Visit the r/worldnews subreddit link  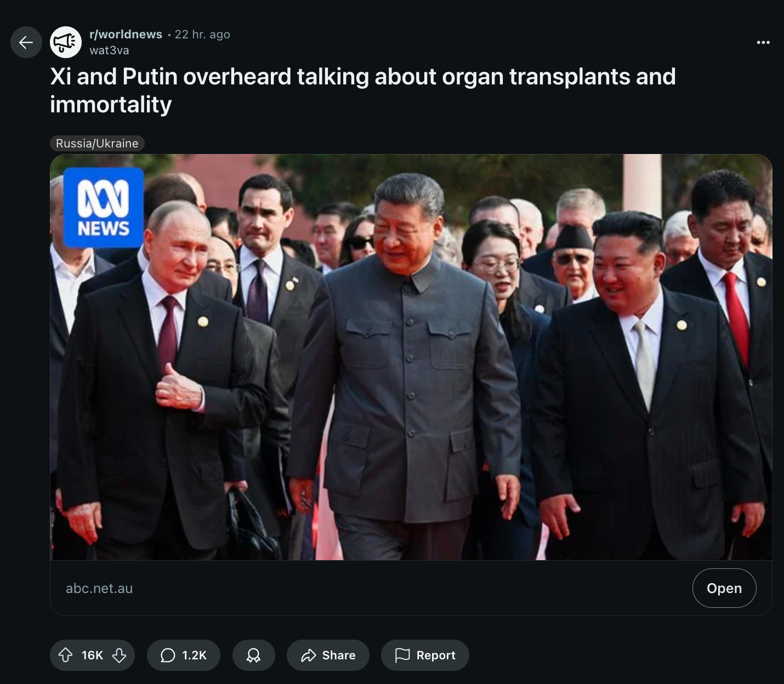[x=126, y=34]
